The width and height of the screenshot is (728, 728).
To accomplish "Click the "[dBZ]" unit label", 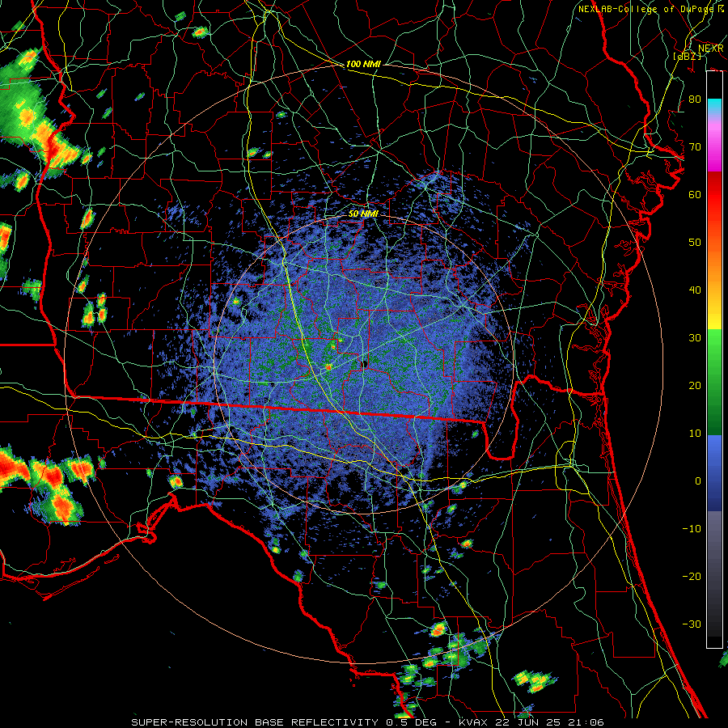I will pyautogui.click(x=687, y=56).
